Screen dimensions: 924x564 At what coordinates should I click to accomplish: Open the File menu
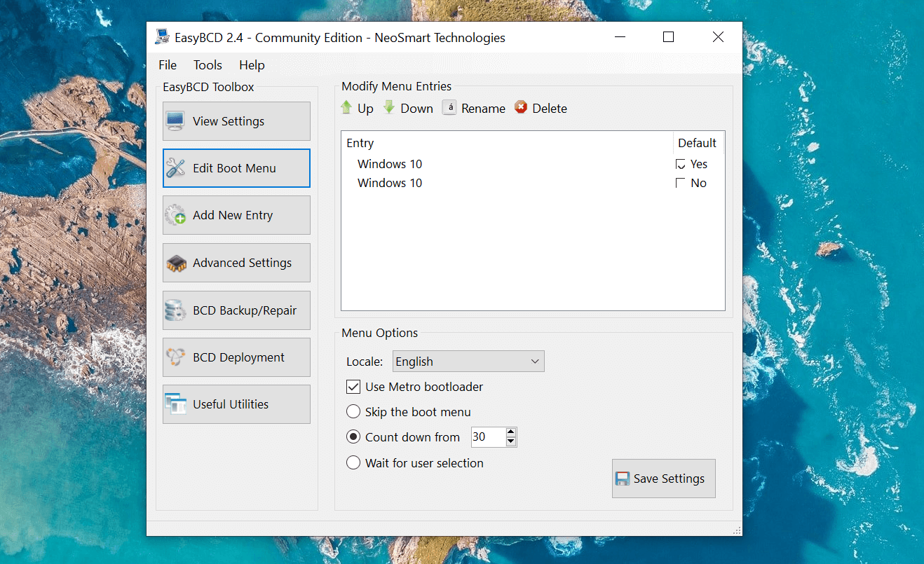[x=168, y=65]
